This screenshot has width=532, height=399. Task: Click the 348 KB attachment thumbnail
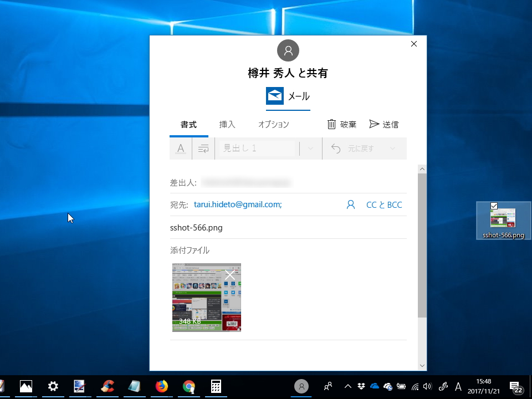206,298
